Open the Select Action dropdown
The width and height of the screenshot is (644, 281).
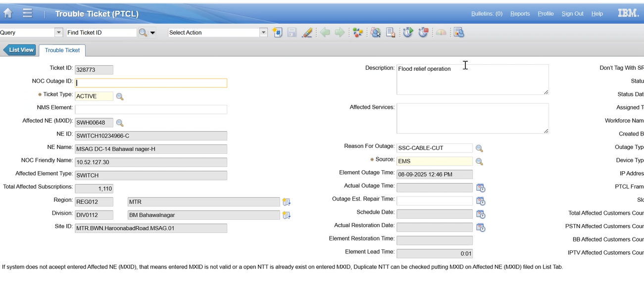(x=263, y=33)
